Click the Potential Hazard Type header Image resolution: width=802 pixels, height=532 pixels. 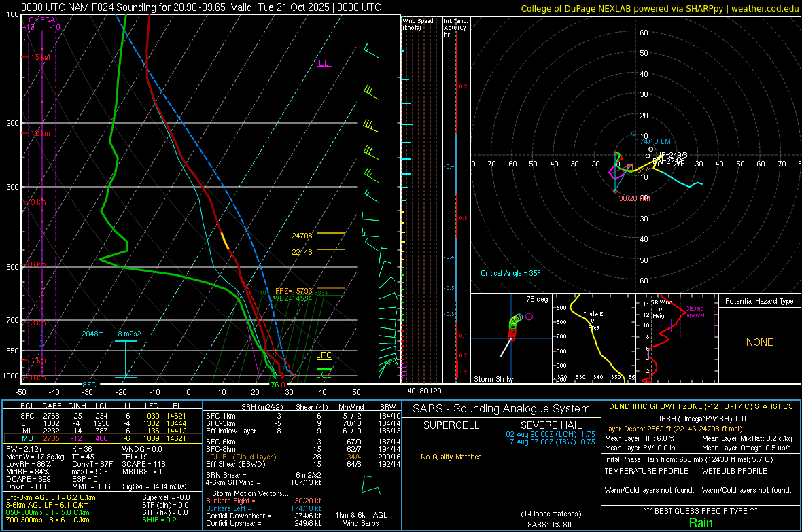pos(759,301)
